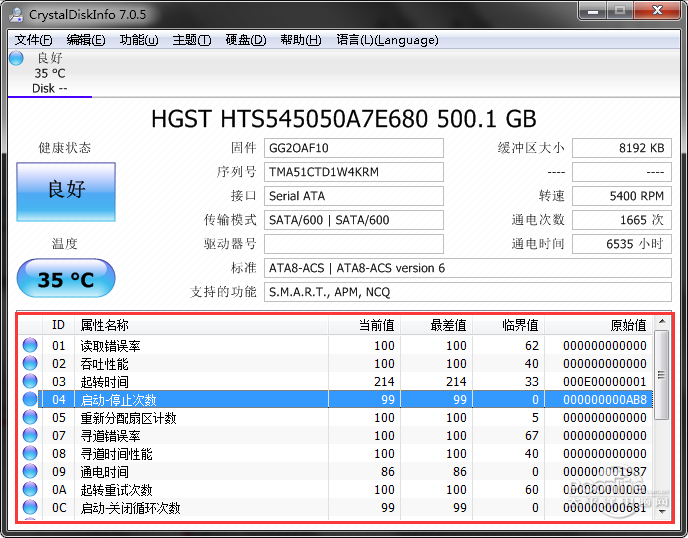Click raw value 000000001987

pyautogui.click(x=605, y=472)
